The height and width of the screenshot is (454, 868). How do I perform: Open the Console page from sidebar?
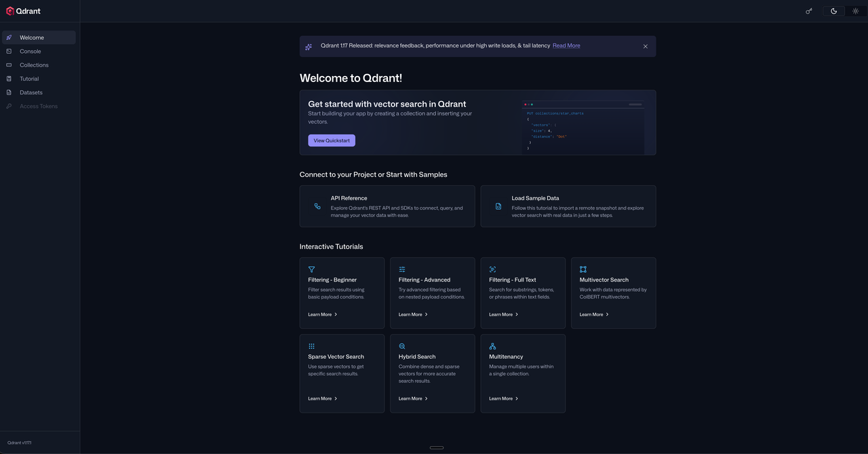(39, 52)
